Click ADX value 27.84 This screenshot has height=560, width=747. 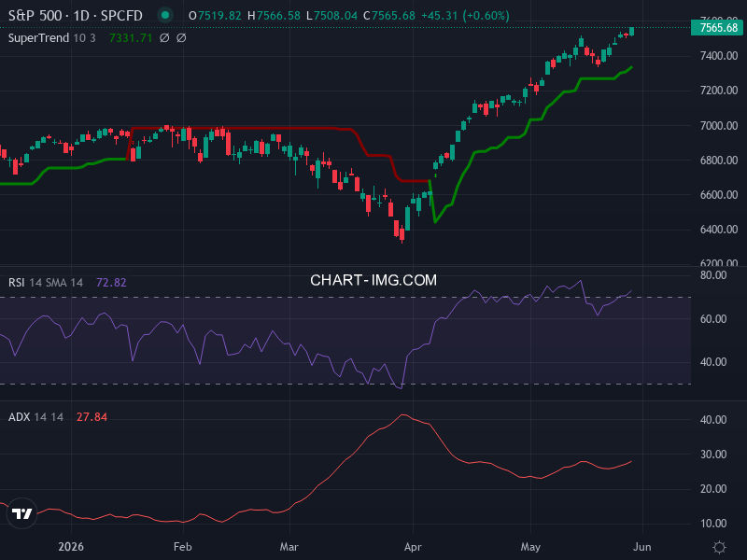(x=92, y=417)
